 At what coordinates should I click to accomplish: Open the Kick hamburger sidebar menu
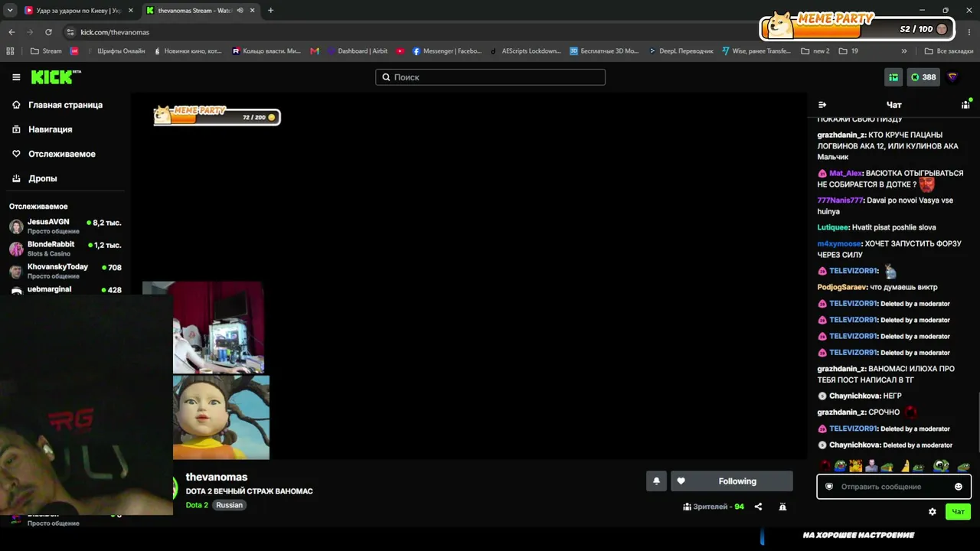coord(16,77)
